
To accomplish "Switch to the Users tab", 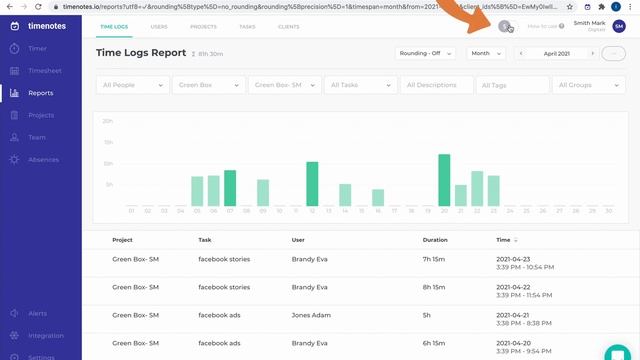I will tap(159, 27).
